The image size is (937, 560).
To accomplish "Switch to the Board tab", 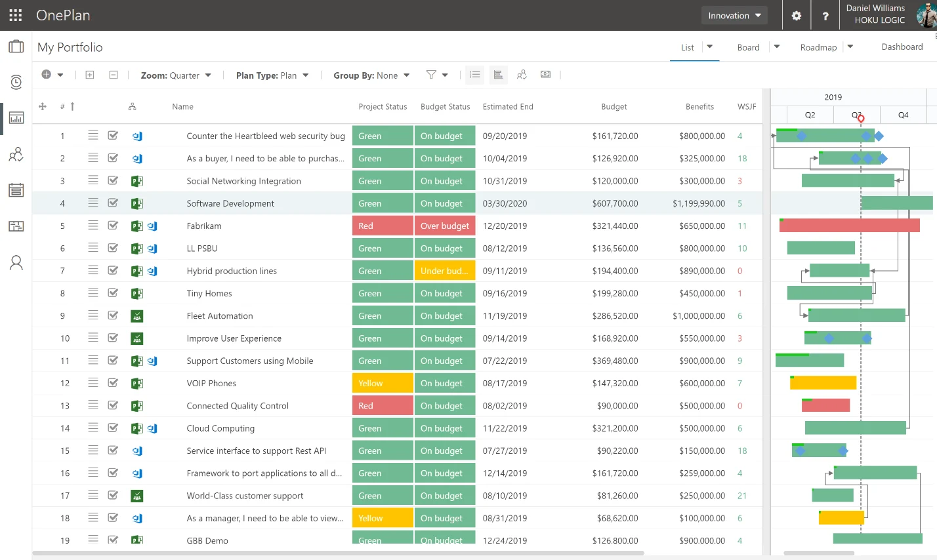I will [748, 47].
